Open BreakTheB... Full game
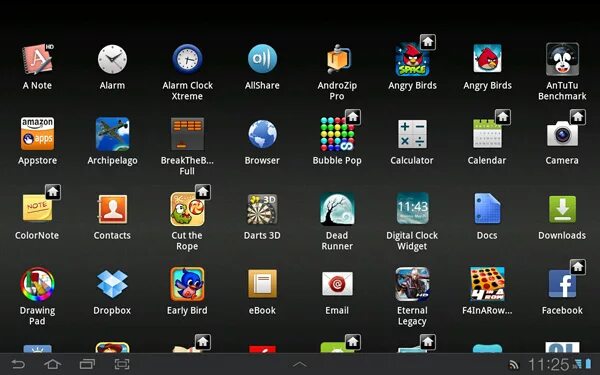The height and width of the screenshot is (375, 600). (x=187, y=134)
